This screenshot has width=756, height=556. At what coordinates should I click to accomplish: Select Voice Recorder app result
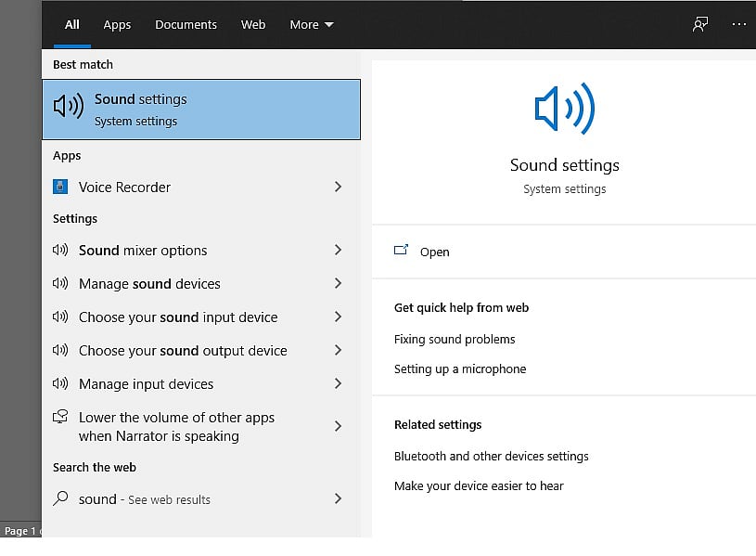(201, 187)
